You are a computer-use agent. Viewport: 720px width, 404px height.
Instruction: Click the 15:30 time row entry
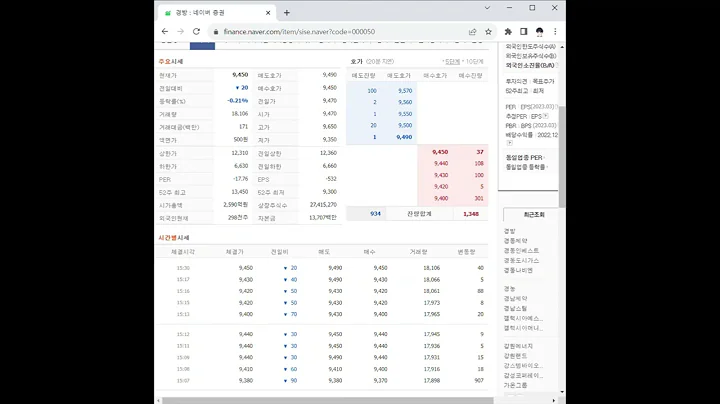[x=183, y=268]
